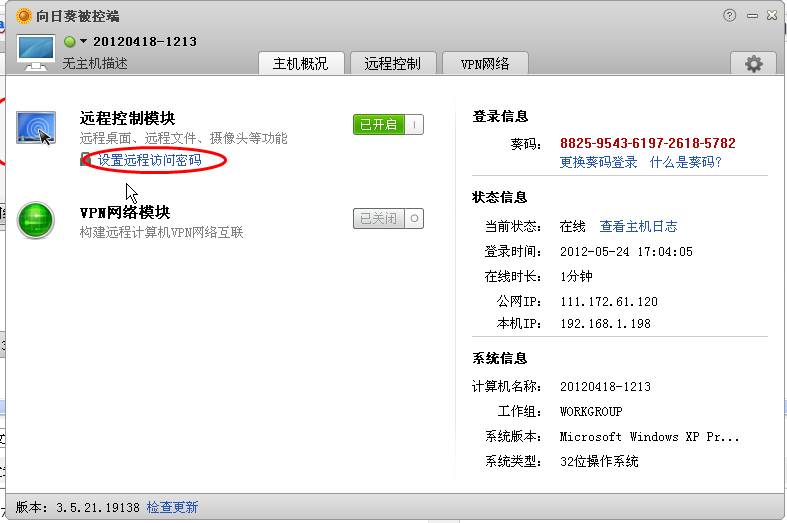The width and height of the screenshot is (787, 523).
Task: Click the public IP 111.172.61.120
Action: point(609,302)
